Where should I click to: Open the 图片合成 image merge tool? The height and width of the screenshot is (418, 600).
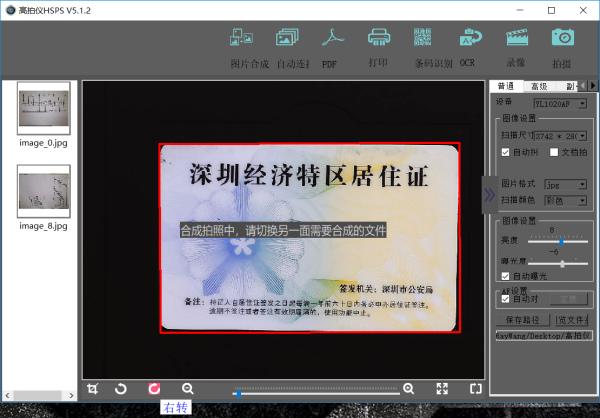[x=241, y=37]
